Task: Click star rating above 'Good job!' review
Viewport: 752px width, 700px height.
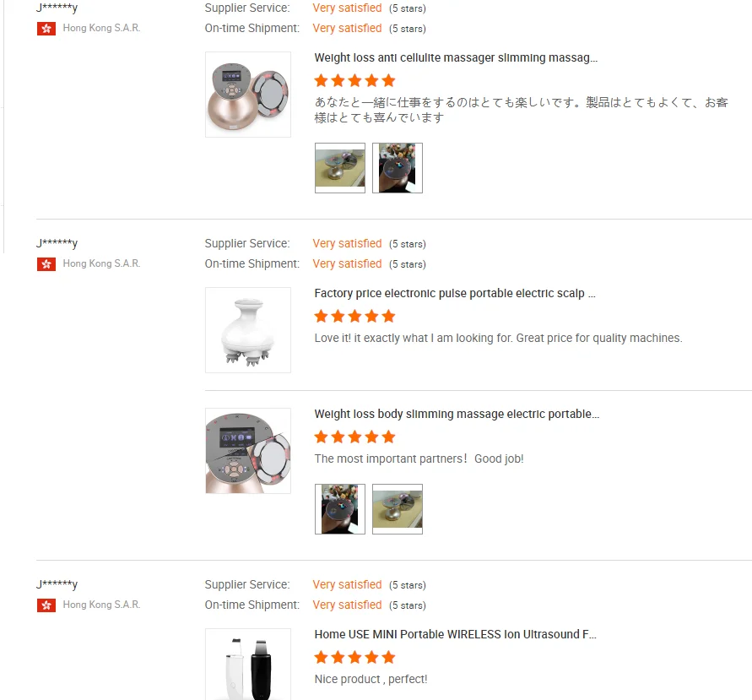Action: [354, 437]
